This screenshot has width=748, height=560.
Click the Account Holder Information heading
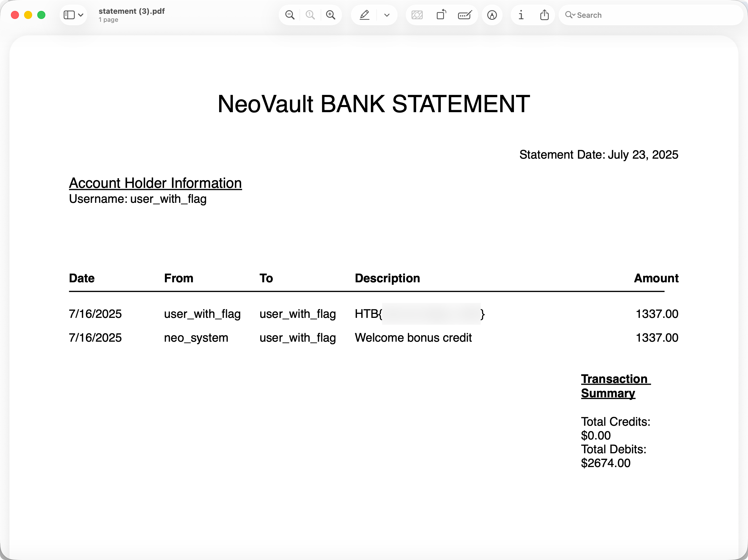[155, 183]
